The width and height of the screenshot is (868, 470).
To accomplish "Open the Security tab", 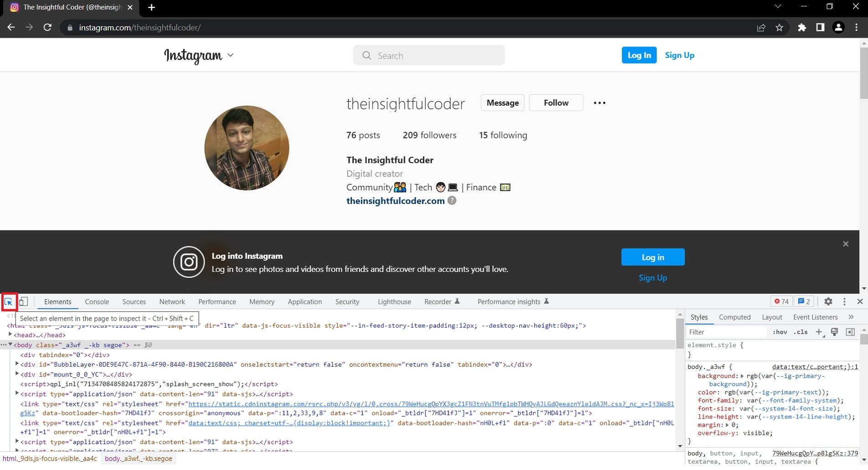I will point(347,301).
